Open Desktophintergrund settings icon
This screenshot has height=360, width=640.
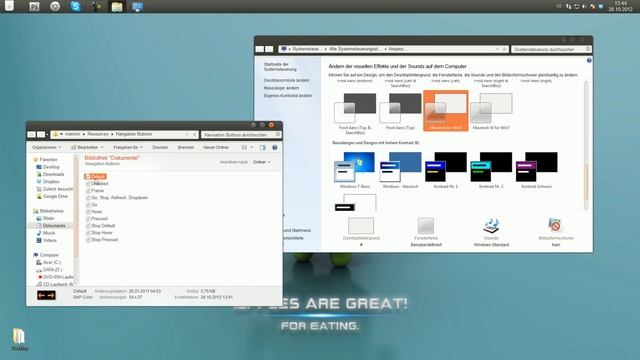point(361,226)
